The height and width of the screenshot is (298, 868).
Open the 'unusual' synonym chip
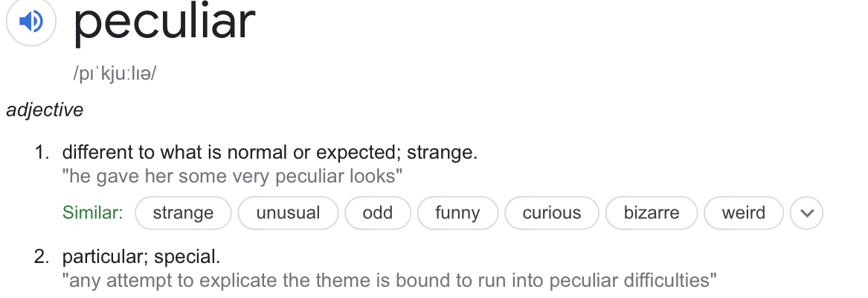coord(288,213)
